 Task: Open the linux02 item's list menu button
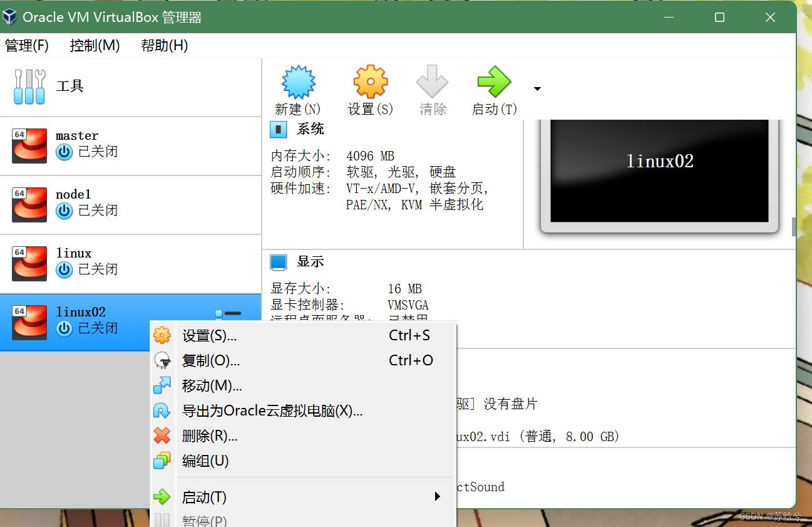click(228, 313)
